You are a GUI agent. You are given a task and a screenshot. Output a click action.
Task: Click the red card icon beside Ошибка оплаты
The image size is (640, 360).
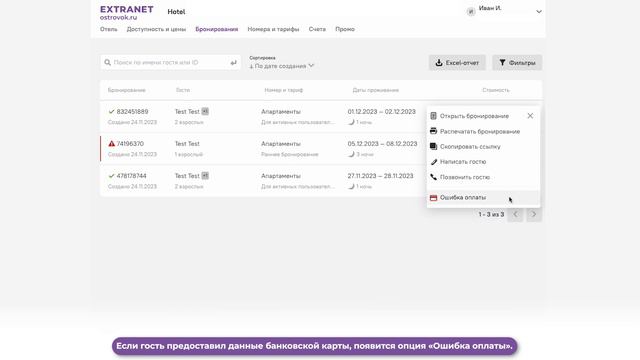pos(433,198)
